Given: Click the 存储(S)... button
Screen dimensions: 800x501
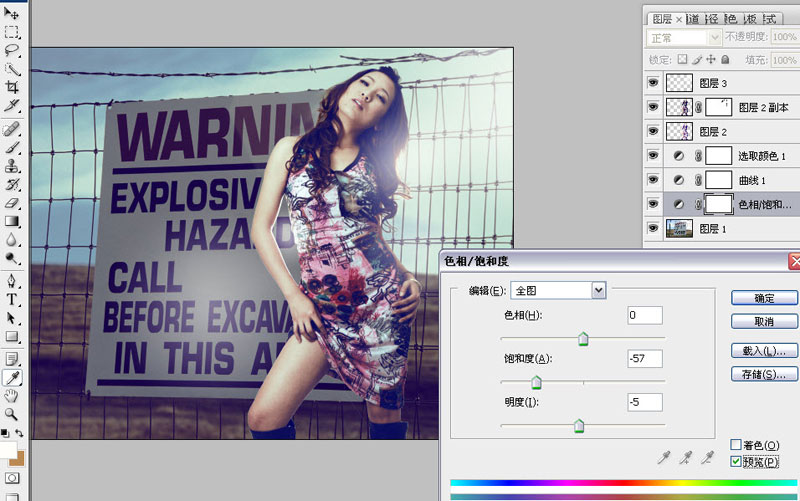Looking at the screenshot, I should [764, 374].
